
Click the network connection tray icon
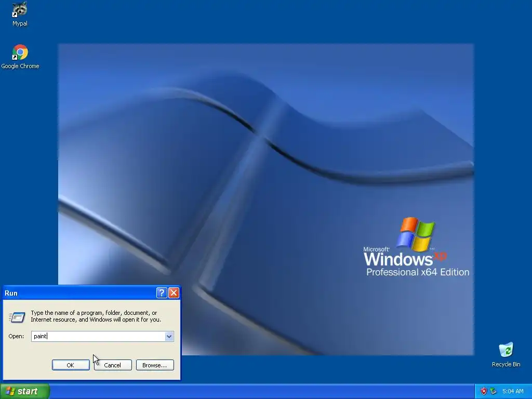pyautogui.click(x=494, y=391)
